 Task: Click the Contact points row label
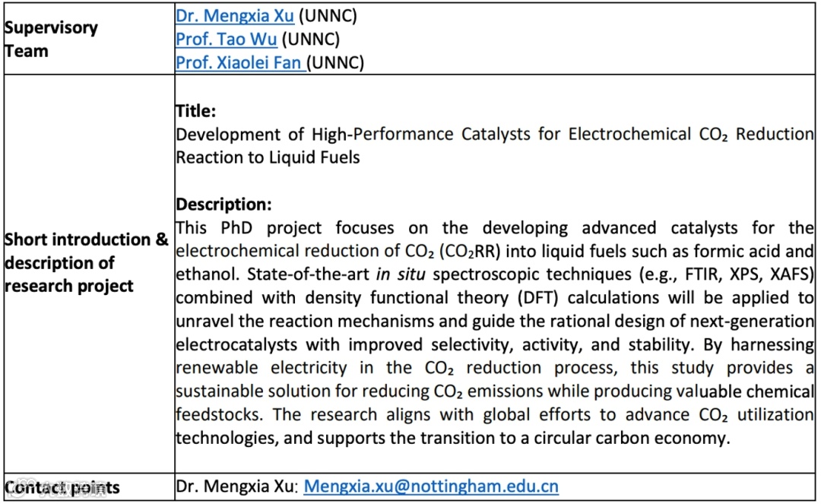[x=62, y=487]
